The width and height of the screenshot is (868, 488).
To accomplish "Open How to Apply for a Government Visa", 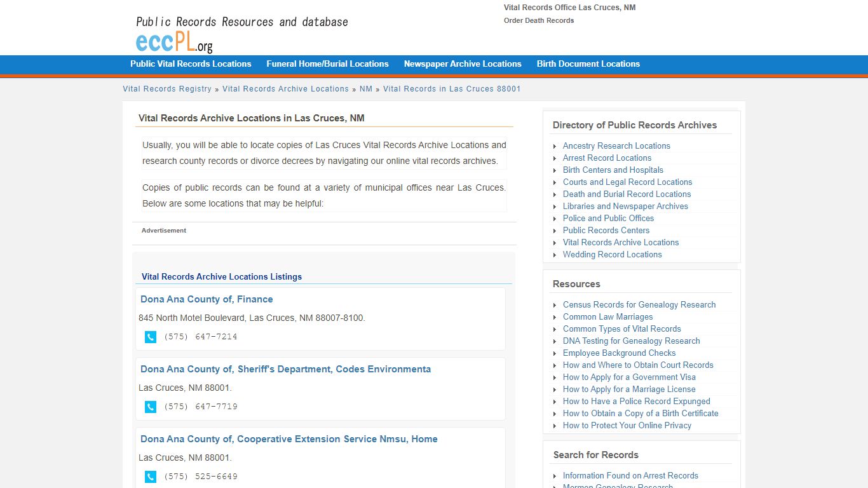I will (x=629, y=377).
